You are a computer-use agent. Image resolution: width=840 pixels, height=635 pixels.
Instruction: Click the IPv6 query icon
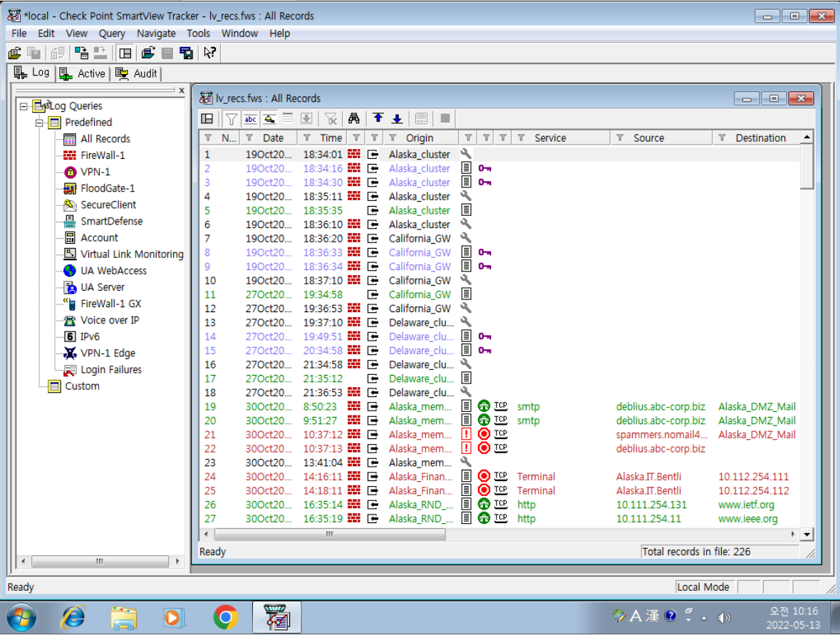(x=70, y=336)
